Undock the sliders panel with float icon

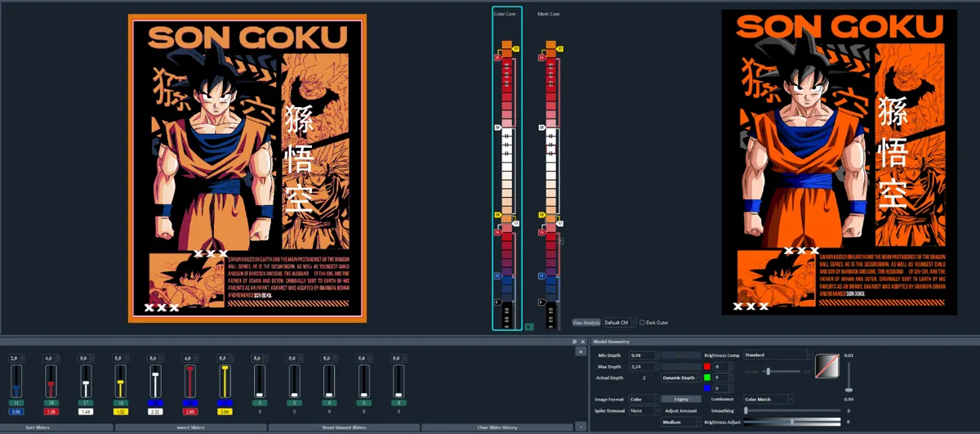(x=575, y=342)
